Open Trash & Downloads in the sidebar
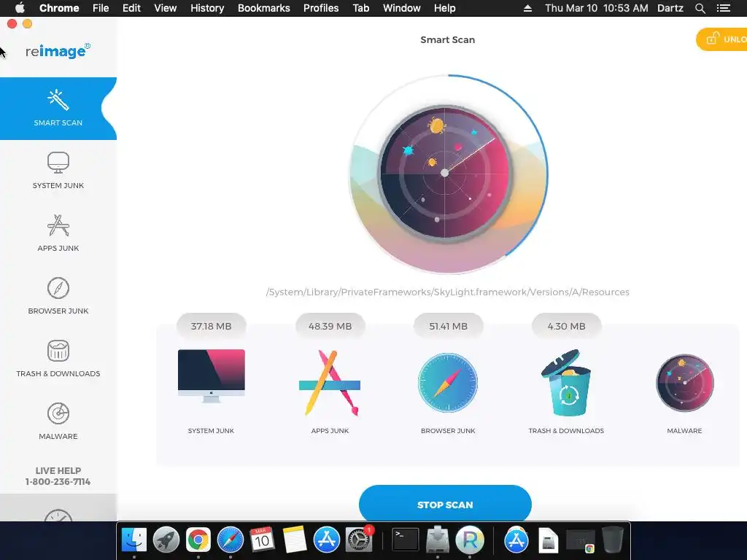Image resolution: width=747 pixels, height=560 pixels. point(58,359)
